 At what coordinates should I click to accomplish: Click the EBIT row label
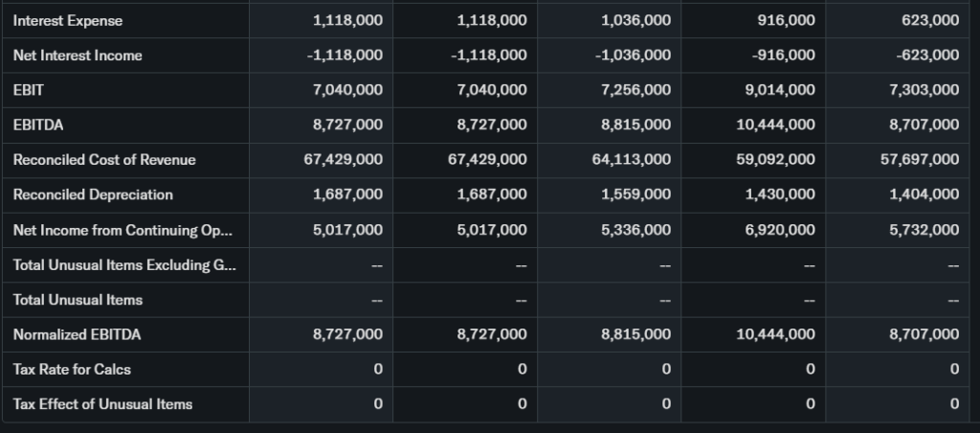[29, 90]
